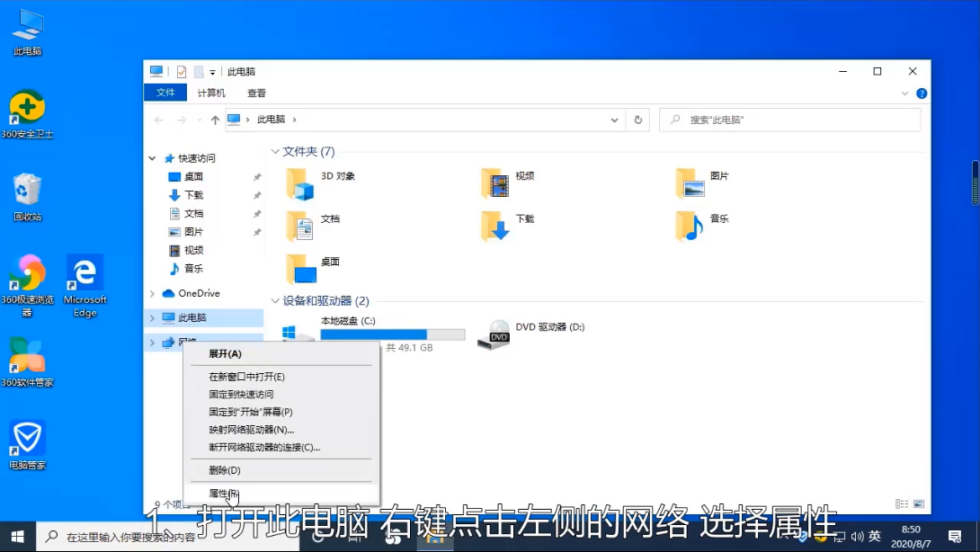The width and height of the screenshot is (980, 552).
Task: Select 桌面 in quick access sidebar
Action: point(193,177)
